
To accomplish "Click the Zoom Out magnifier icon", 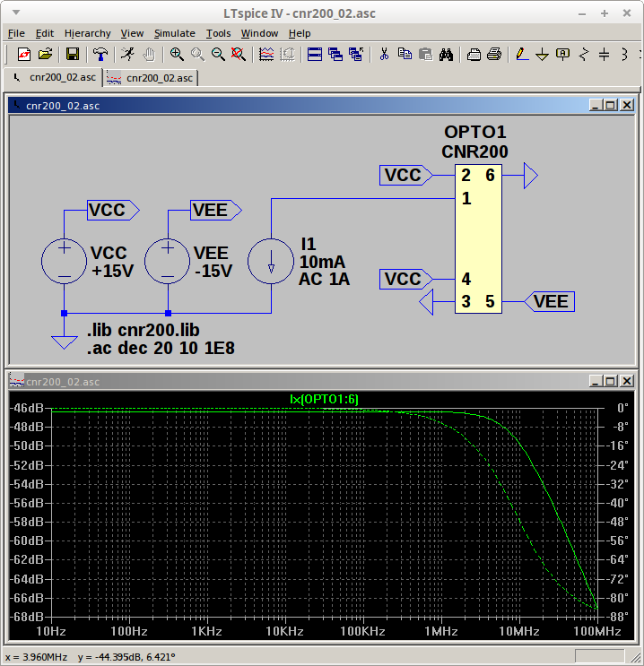I will (x=218, y=55).
